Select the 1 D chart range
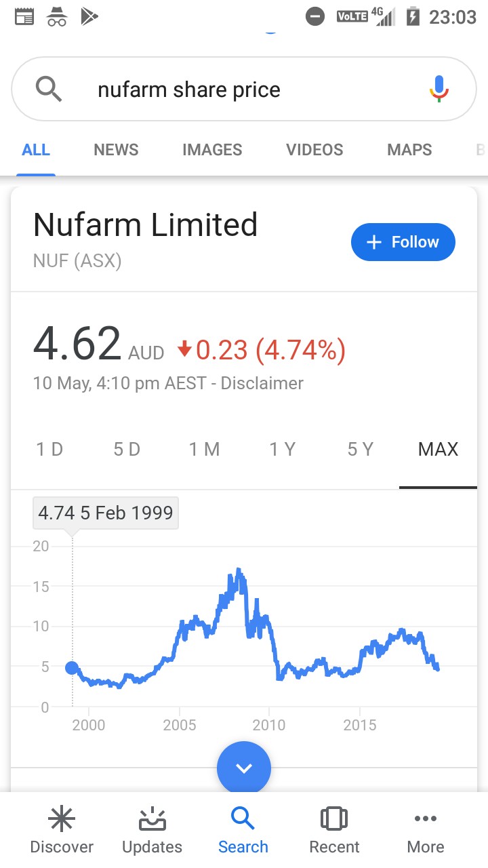 point(49,449)
